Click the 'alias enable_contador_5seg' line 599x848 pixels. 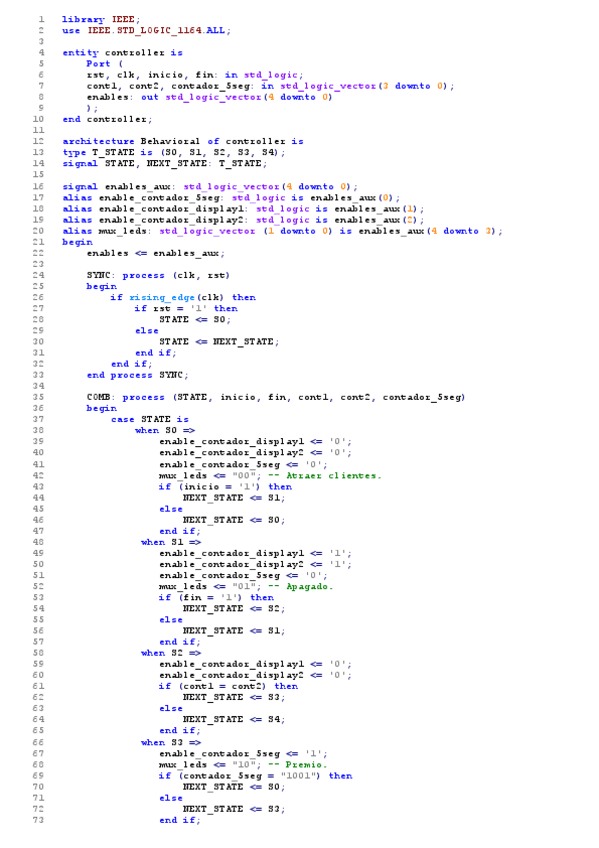tap(231, 198)
